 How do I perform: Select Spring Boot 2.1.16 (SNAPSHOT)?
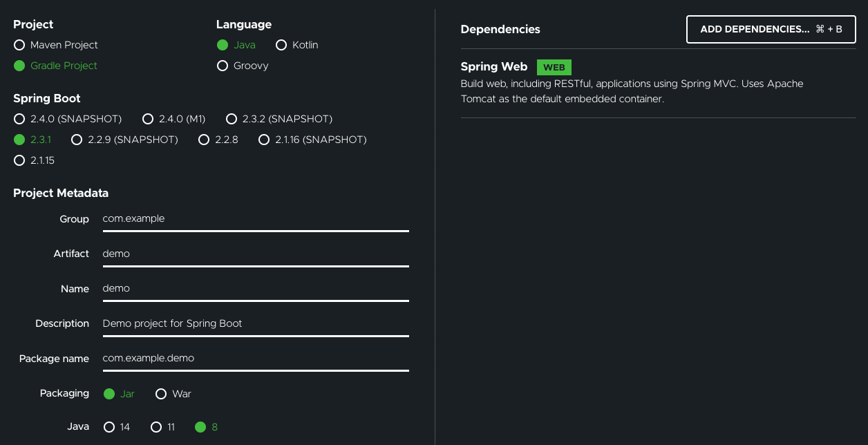click(x=312, y=140)
